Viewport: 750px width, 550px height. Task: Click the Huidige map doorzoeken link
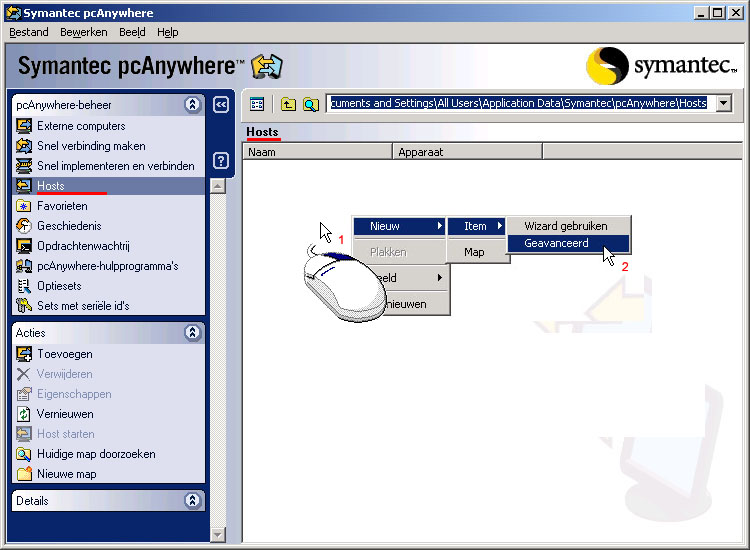96,454
